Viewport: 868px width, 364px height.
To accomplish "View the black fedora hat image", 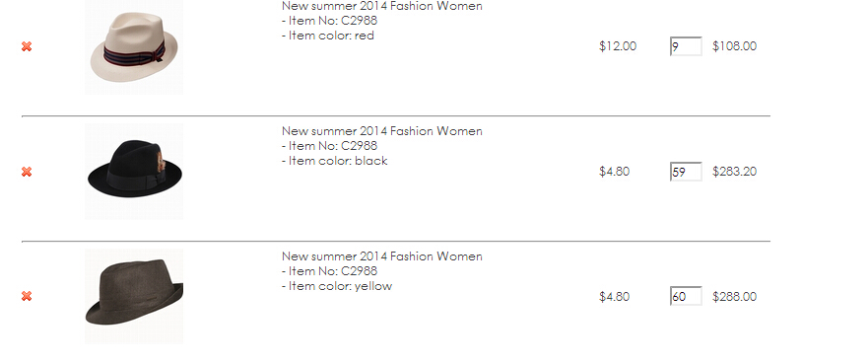I will click(x=134, y=172).
